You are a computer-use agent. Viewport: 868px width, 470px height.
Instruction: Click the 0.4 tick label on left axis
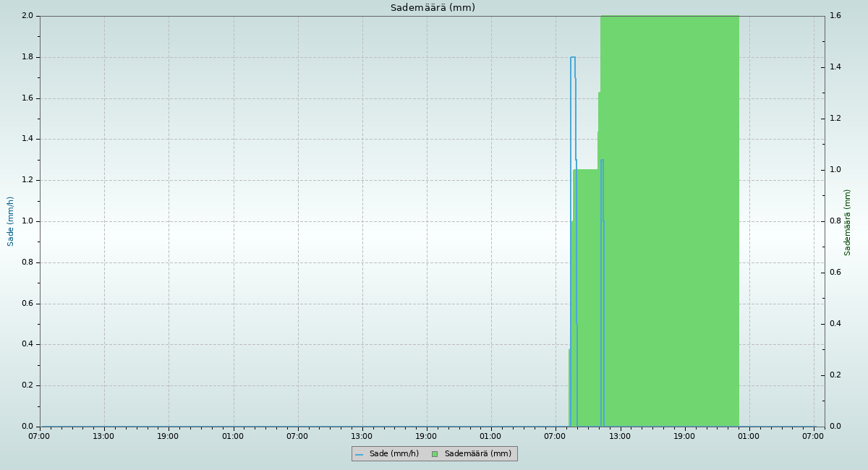pyautogui.click(x=27, y=344)
